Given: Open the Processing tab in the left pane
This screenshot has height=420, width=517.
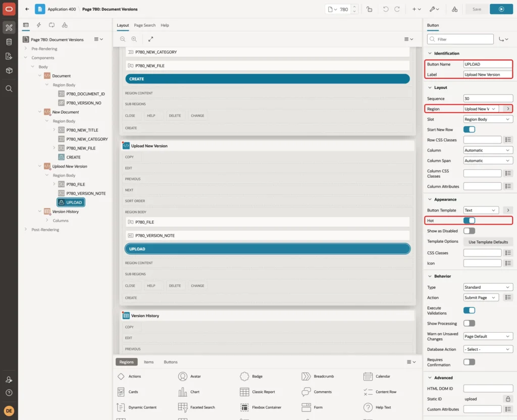Looking at the screenshot, I should click(52, 25).
